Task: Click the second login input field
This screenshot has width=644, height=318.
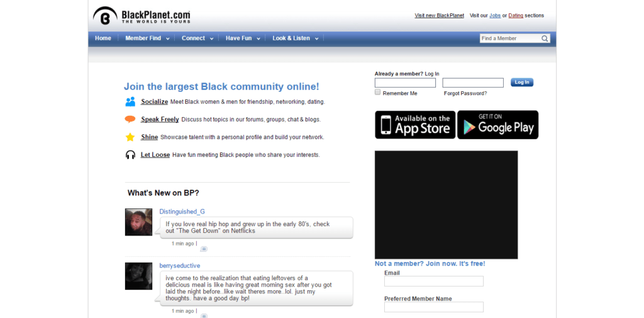Action: (x=473, y=82)
